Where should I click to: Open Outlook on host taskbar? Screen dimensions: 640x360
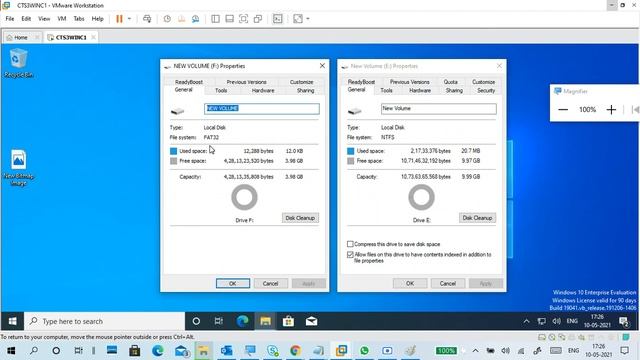(226, 351)
